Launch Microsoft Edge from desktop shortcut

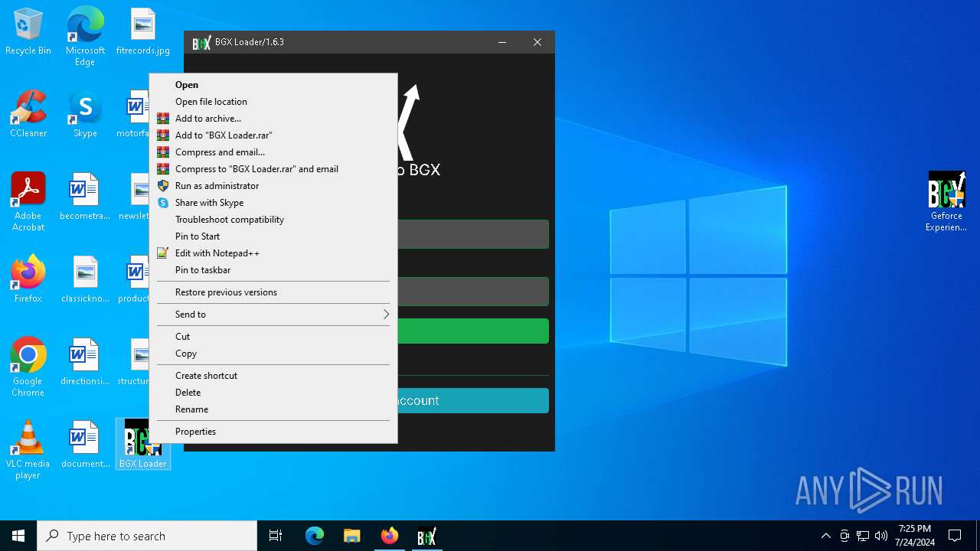(x=85, y=37)
